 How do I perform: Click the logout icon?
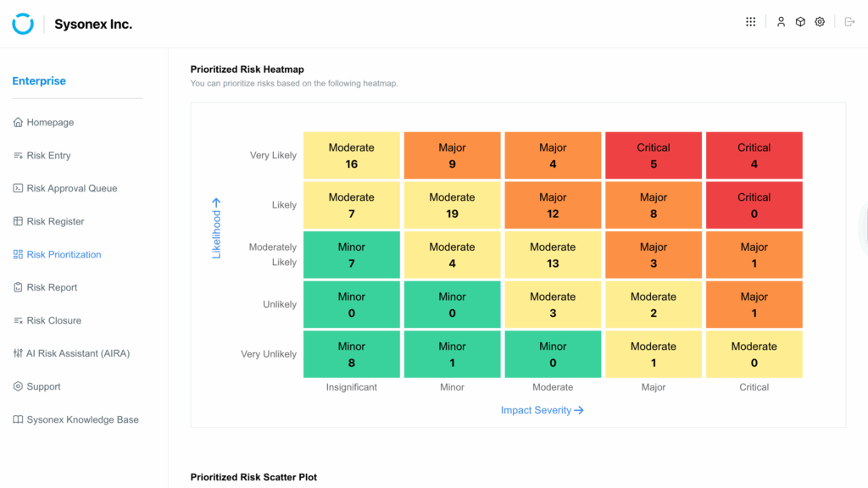849,22
